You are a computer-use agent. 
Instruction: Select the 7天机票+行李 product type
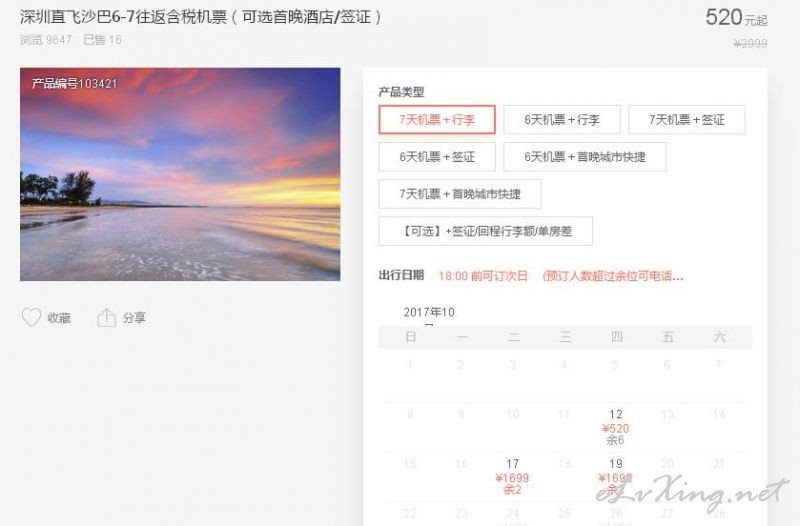pos(437,120)
